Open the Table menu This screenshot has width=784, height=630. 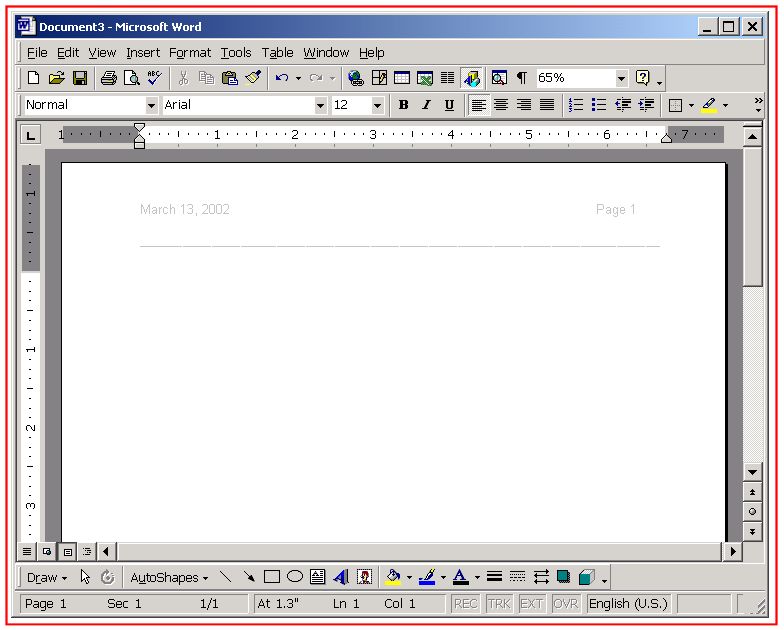pyautogui.click(x=277, y=53)
